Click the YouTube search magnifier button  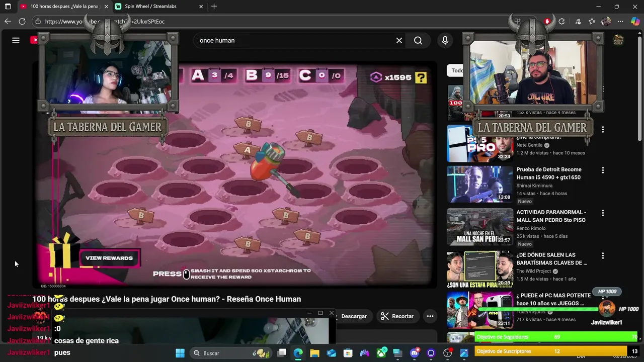(x=418, y=40)
